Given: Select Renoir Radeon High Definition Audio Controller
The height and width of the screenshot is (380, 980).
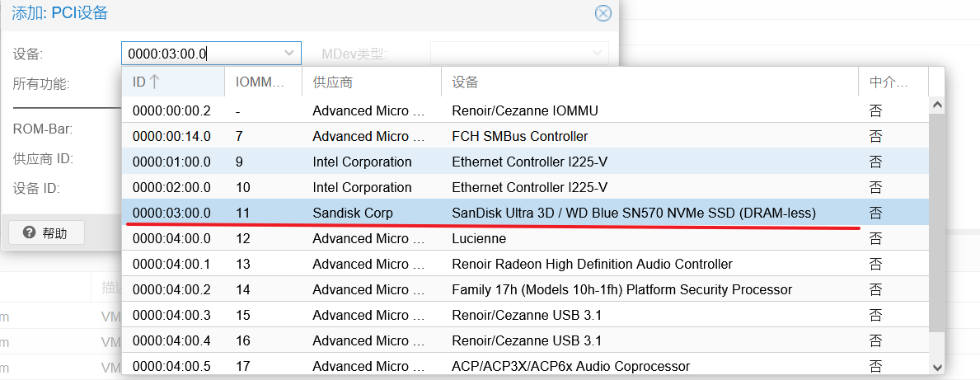Looking at the screenshot, I should click(x=592, y=264).
